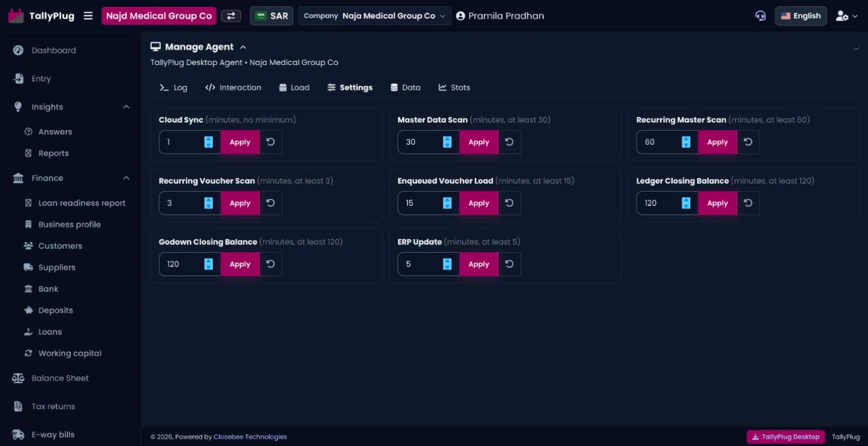
Task: Switch to the Interaction tab
Action: pyautogui.click(x=233, y=87)
